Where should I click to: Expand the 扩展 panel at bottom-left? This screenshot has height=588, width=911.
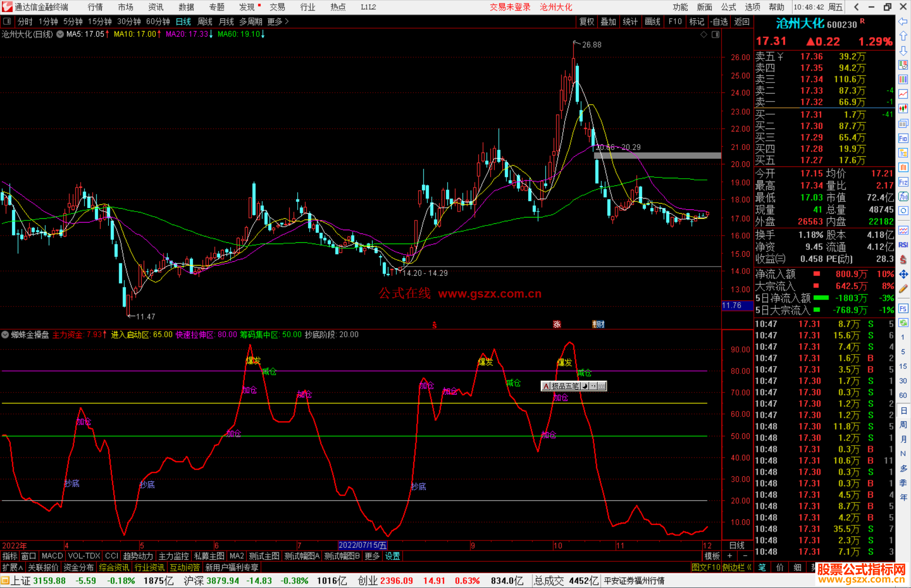click(x=12, y=567)
